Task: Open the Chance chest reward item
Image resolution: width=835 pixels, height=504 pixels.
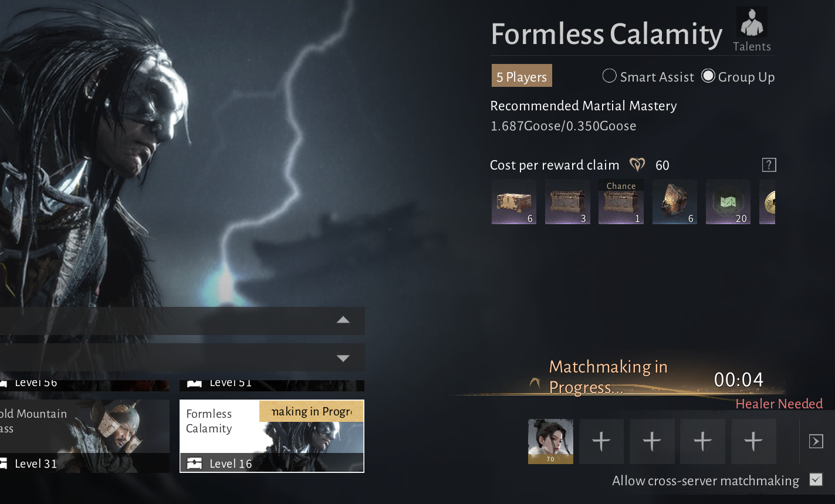Action: pyautogui.click(x=621, y=202)
